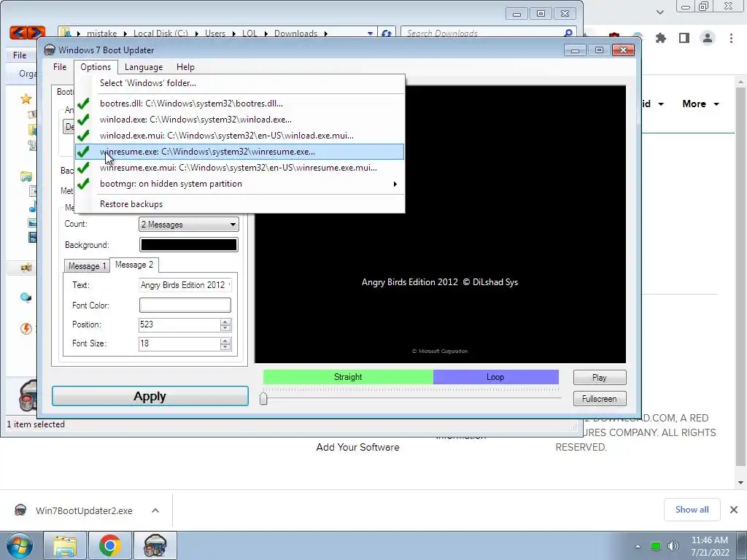Open download item chevron for Win7BootUpdater2.exe
Screen dimensions: 747x560
tap(155, 510)
